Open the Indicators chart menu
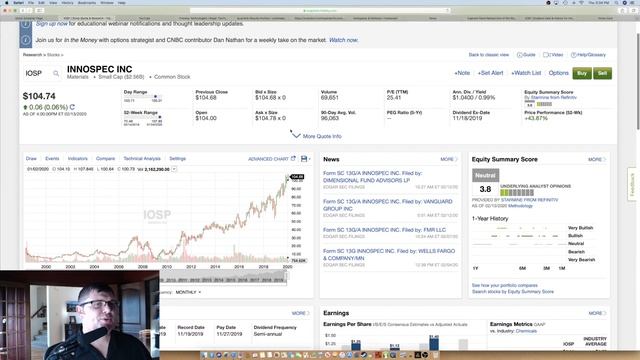 click(78, 158)
